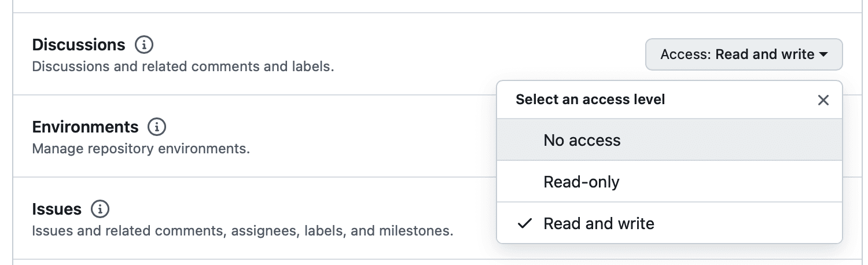Click the empty check area beside Read-only

tap(524, 182)
